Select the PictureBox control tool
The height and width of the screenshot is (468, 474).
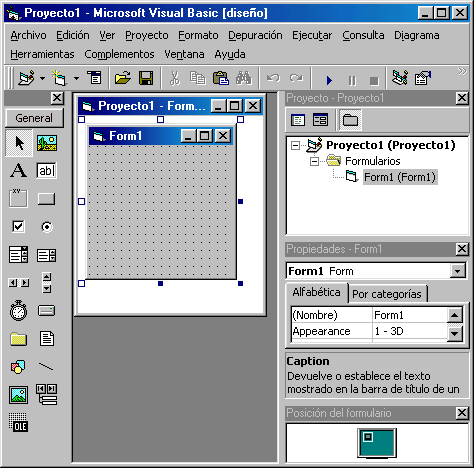[47, 143]
